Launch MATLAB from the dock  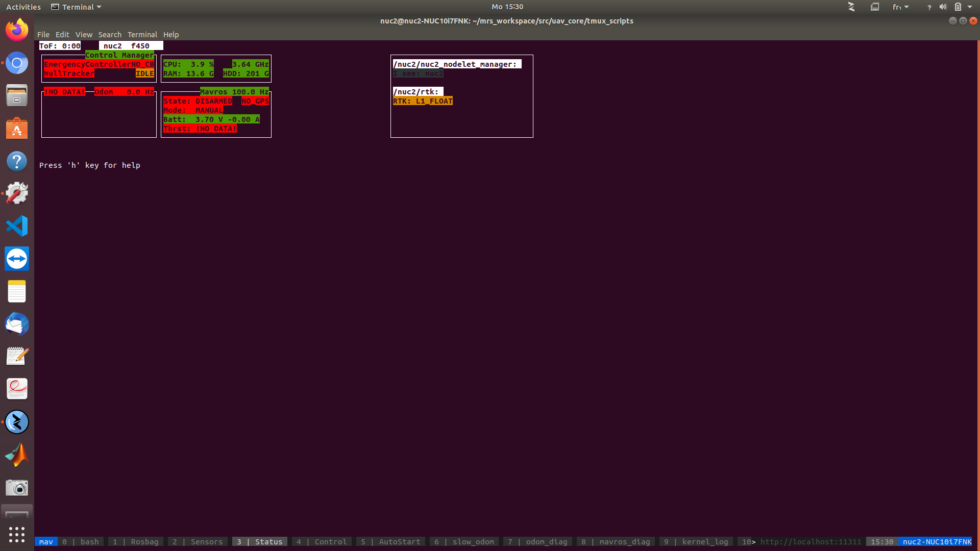tap(16, 455)
